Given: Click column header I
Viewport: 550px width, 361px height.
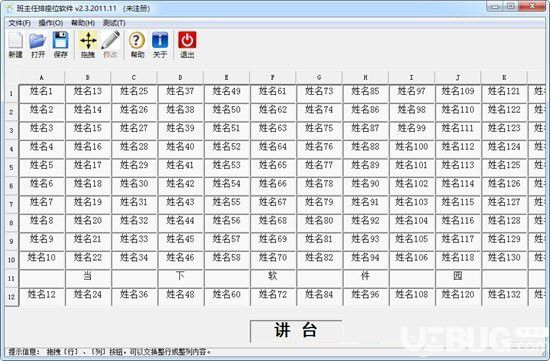Looking at the screenshot, I should tap(411, 78).
